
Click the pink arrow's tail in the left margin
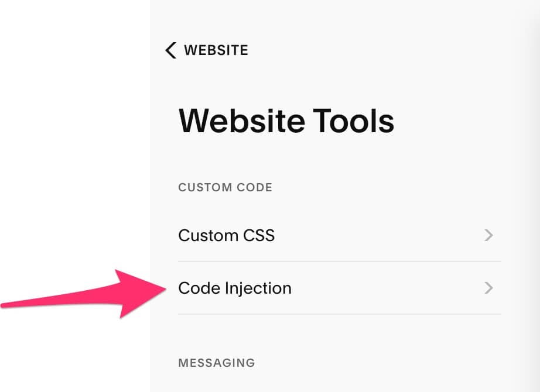pos(52,300)
